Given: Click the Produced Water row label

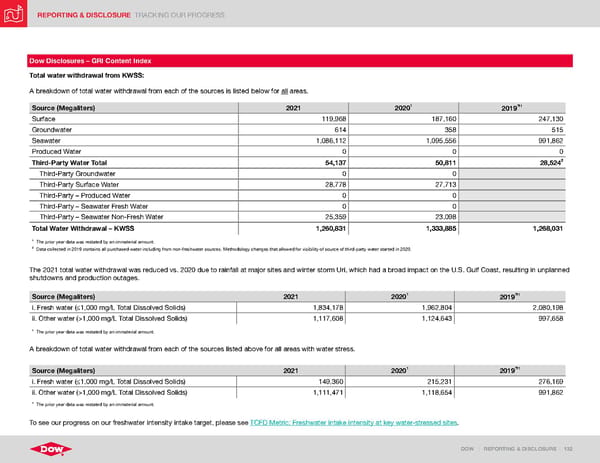Looking at the screenshot, I should click(x=56, y=152).
